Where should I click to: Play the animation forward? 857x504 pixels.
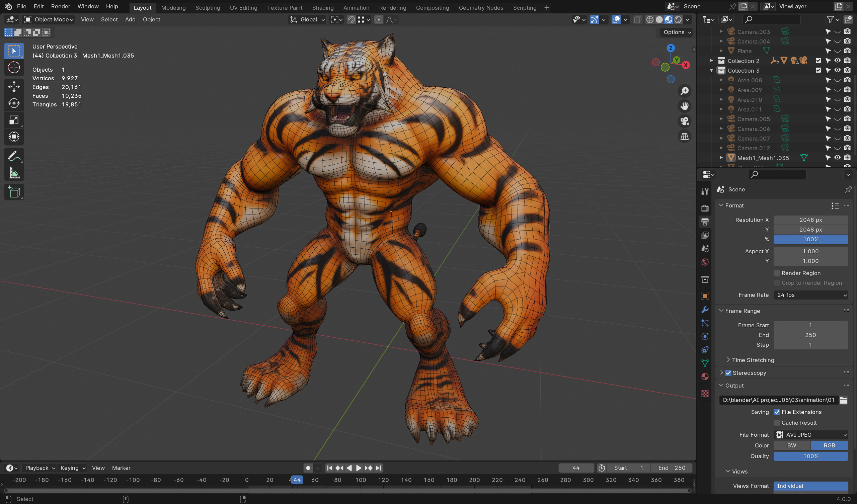tap(359, 468)
